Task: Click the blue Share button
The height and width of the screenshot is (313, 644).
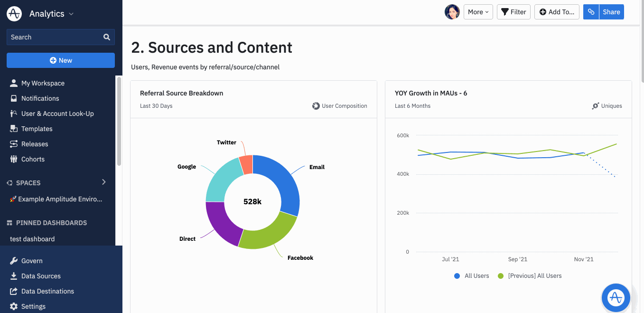Action: click(x=611, y=12)
